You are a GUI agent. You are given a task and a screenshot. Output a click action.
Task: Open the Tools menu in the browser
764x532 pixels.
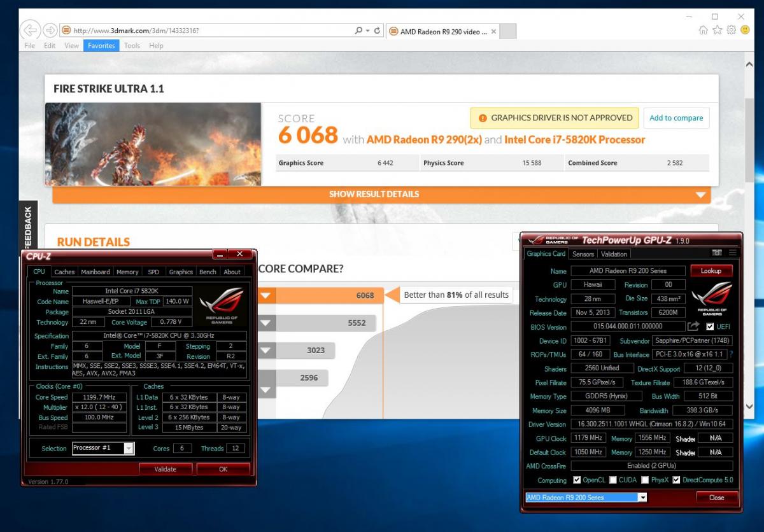point(132,46)
